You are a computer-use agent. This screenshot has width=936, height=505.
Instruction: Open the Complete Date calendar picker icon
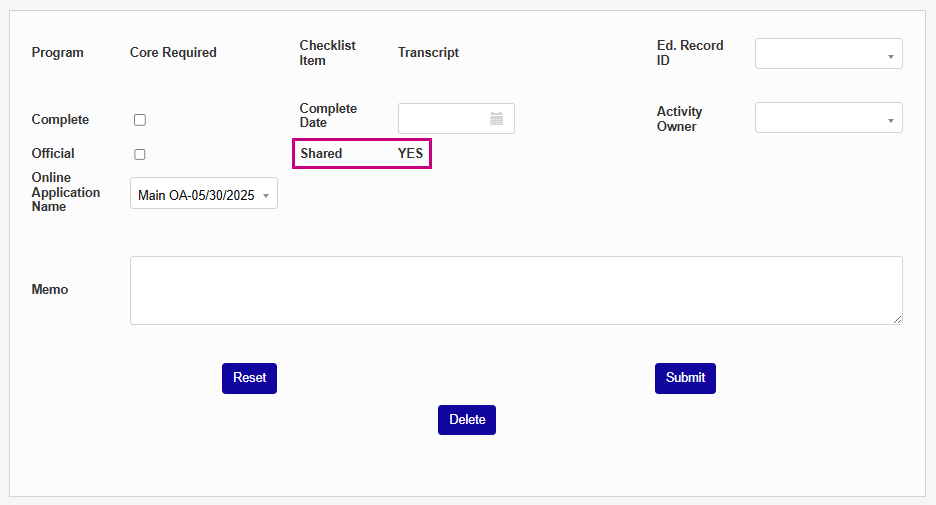496,119
